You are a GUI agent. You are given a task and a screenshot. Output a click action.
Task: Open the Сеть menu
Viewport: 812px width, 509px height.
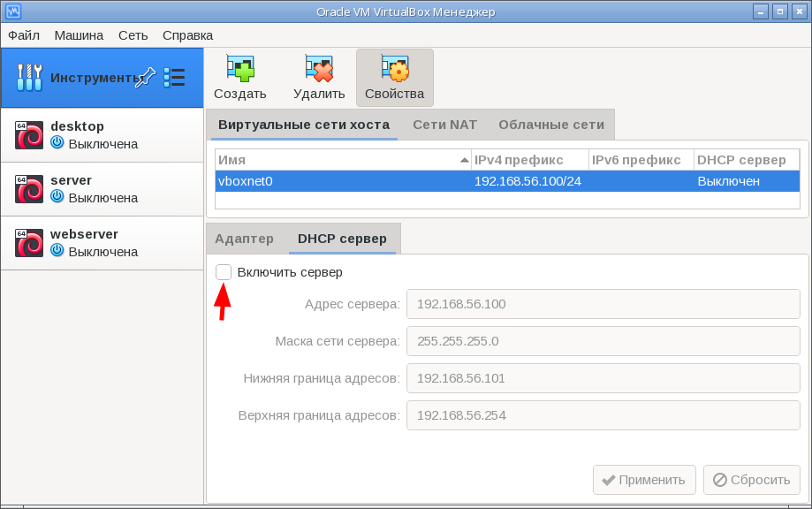point(133,35)
